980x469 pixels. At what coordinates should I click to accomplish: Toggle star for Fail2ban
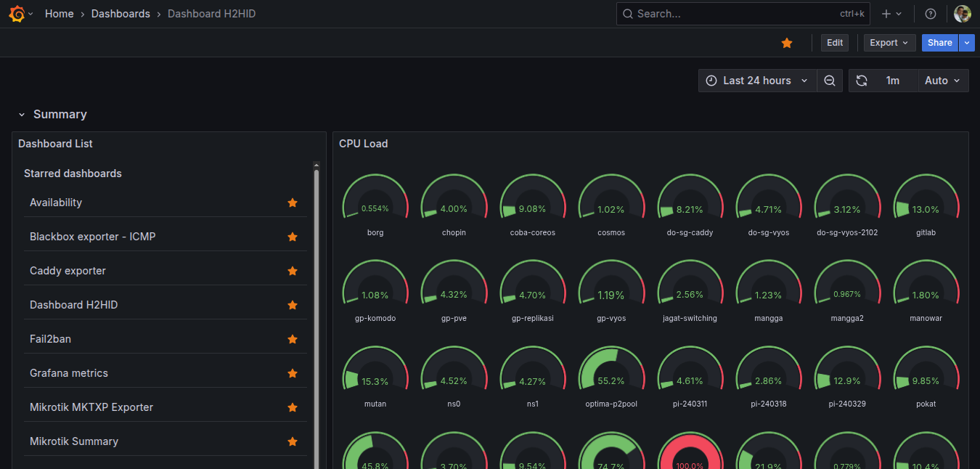click(293, 339)
